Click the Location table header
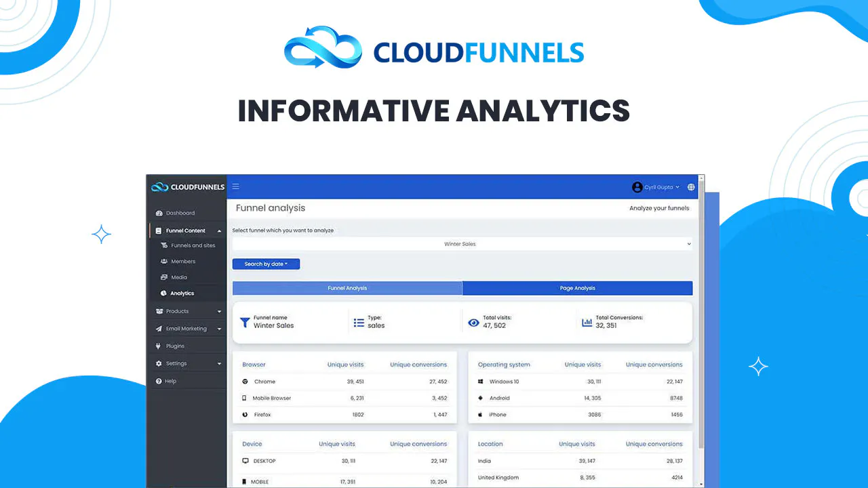The height and width of the screenshot is (488, 868). coord(490,444)
